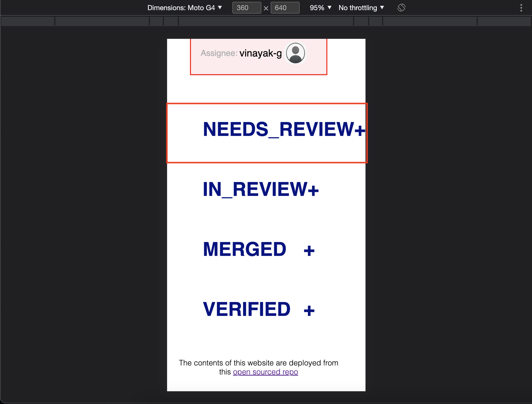Click the rotate device orientation icon
The height and width of the screenshot is (404, 532).
(401, 8)
